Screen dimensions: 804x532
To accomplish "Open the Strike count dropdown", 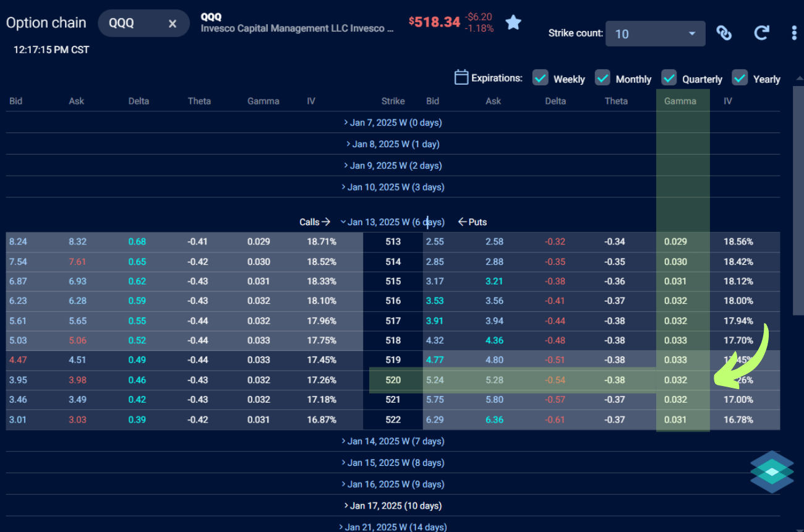I will pyautogui.click(x=656, y=34).
